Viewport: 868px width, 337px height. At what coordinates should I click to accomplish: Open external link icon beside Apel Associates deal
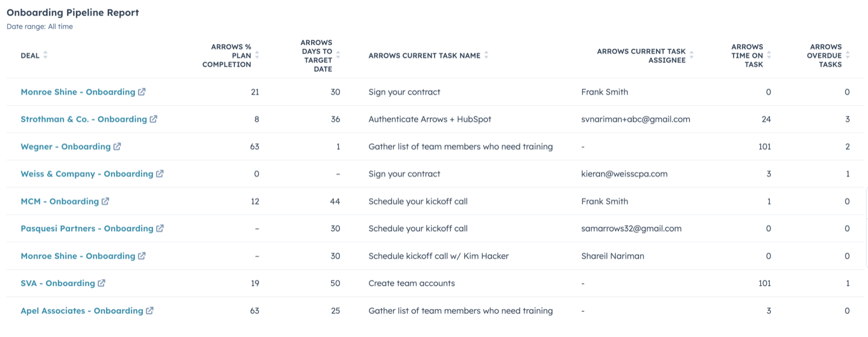[149, 311]
